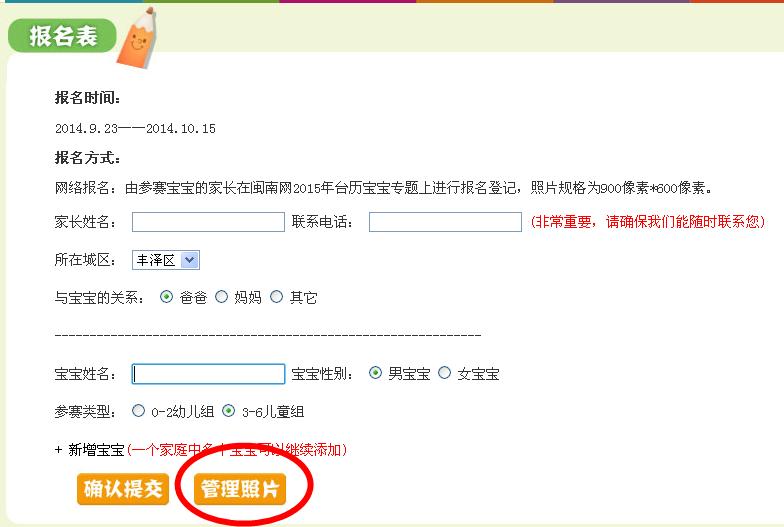Open 管理照片 photo management button
This screenshot has width=784, height=527.
240,489
